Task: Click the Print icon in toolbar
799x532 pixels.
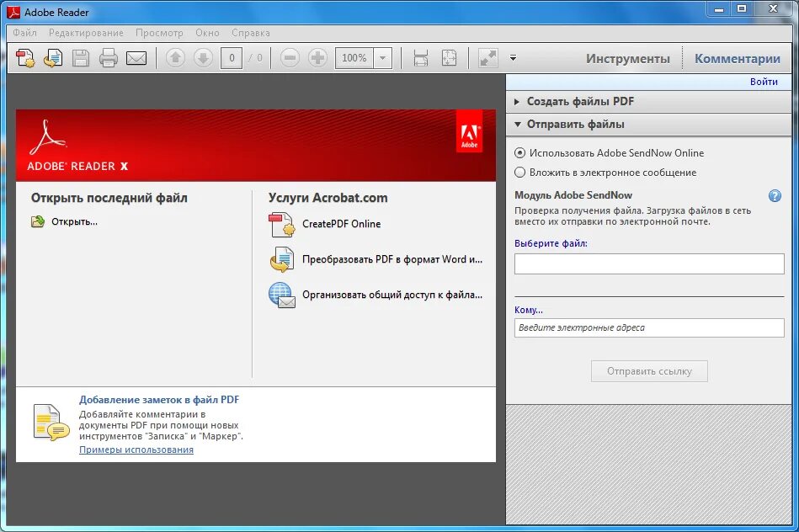Action: (x=109, y=58)
